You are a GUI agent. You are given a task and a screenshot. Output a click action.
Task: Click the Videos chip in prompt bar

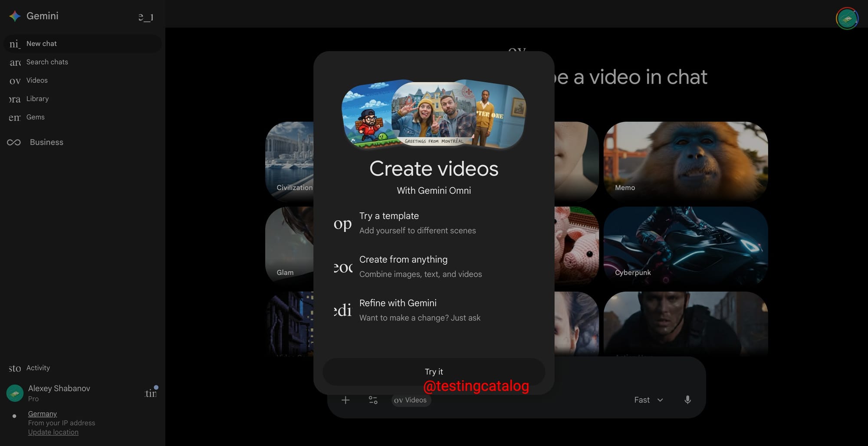tap(411, 400)
